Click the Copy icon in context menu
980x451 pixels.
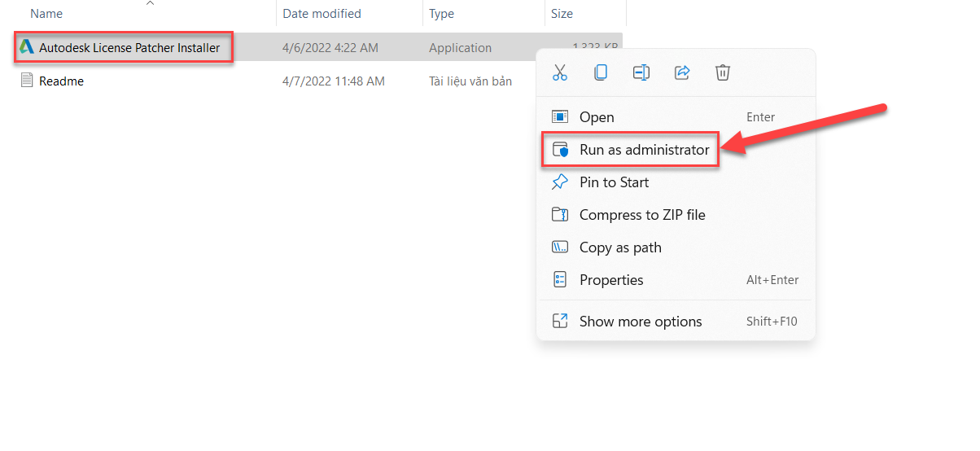[x=600, y=72]
